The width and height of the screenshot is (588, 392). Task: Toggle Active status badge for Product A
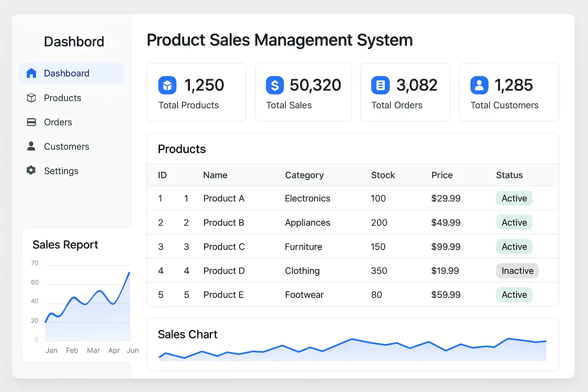click(514, 198)
